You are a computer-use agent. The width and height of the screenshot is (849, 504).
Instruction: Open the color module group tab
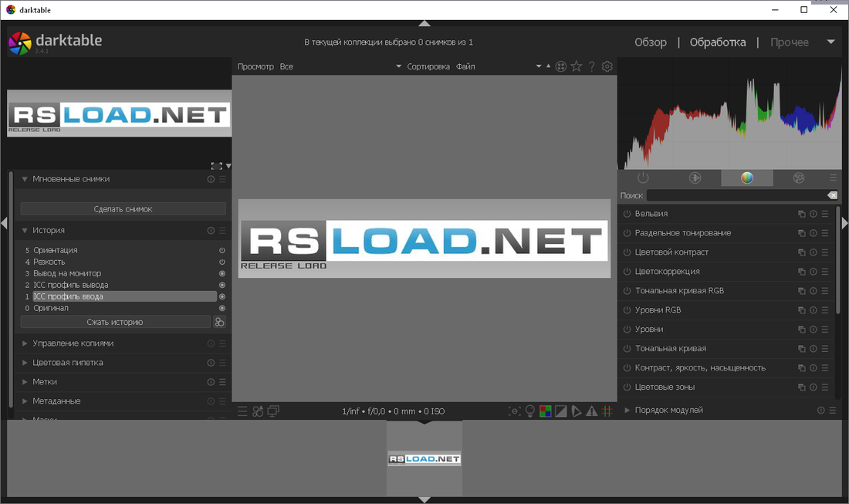[746, 178]
